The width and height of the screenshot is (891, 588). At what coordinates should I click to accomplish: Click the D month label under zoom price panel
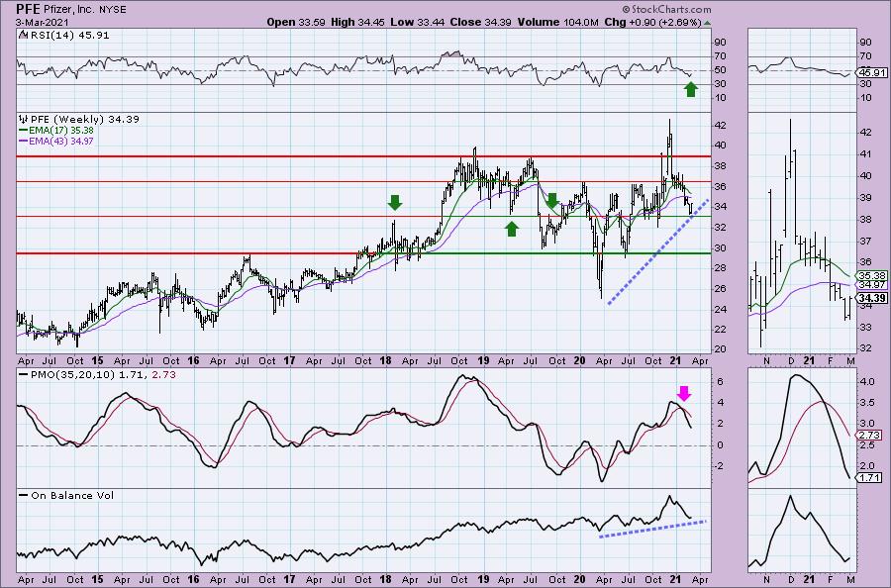coord(790,360)
